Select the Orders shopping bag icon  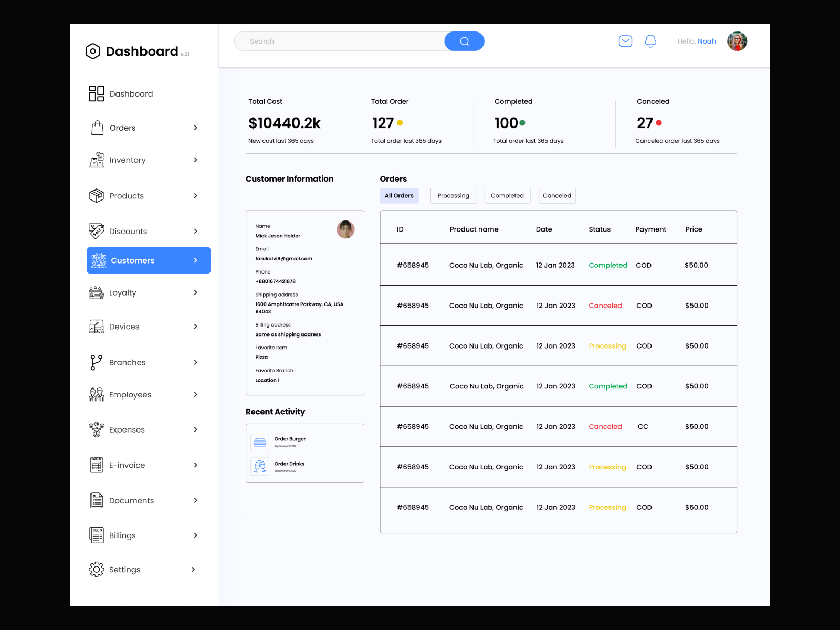(97, 128)
